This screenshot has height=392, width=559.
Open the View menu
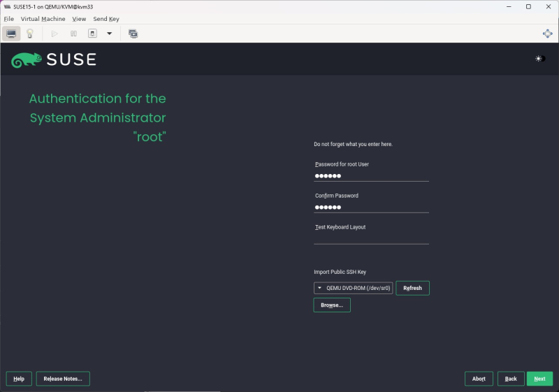pyautogui.click(x=79, y=19)
